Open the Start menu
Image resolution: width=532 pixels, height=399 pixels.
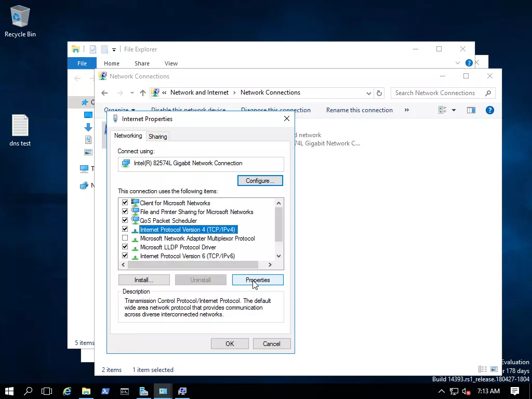(9, 391)
